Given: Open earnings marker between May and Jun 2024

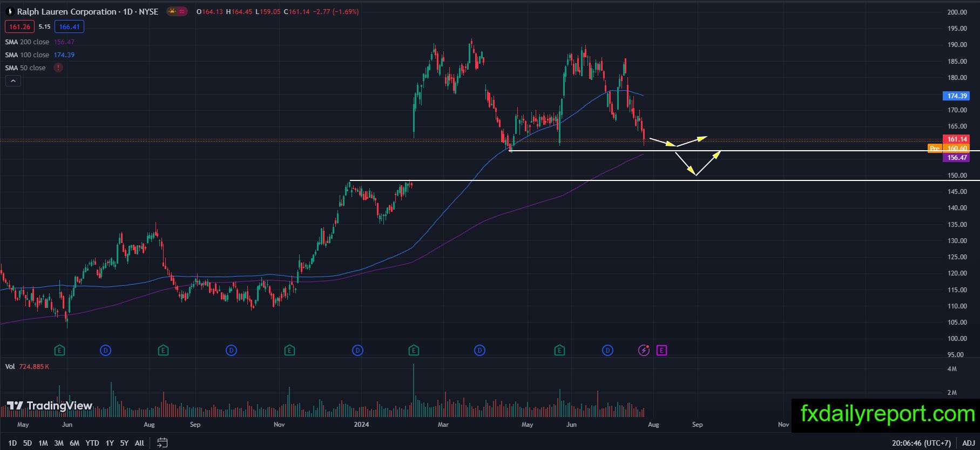Looking at the screenshot, I should 559,351.
